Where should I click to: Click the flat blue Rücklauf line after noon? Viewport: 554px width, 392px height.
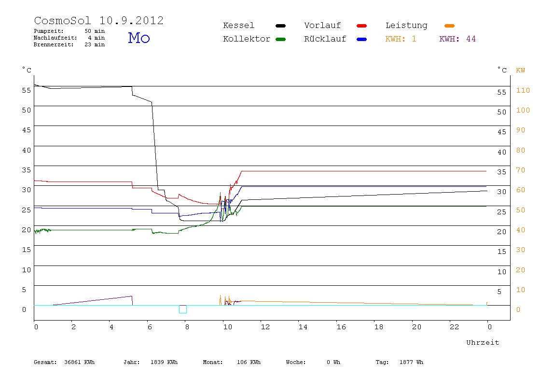pos(364,186)
